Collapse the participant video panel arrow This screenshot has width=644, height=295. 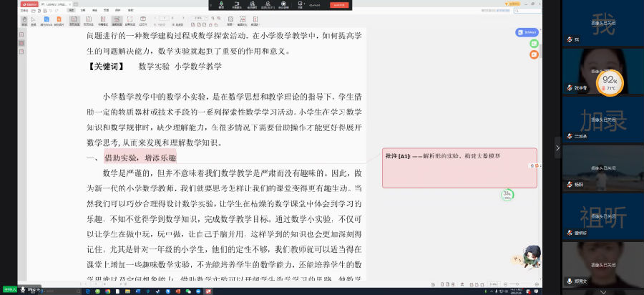558,147
